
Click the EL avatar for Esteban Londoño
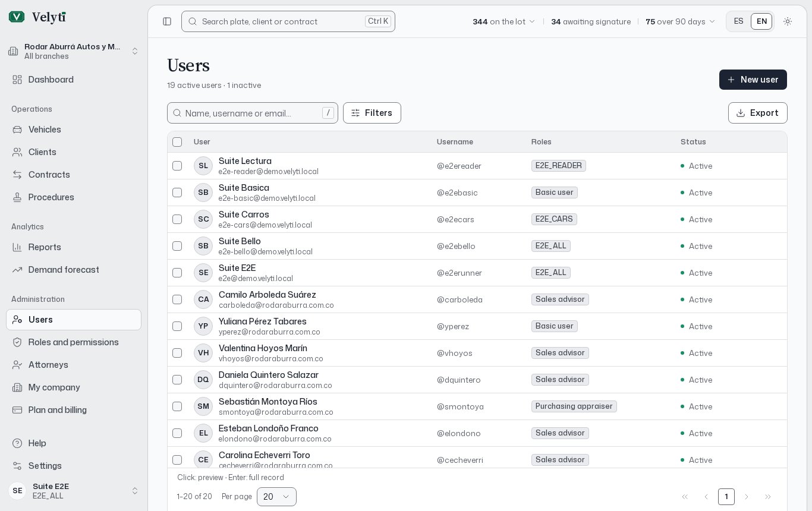(203, 433)
